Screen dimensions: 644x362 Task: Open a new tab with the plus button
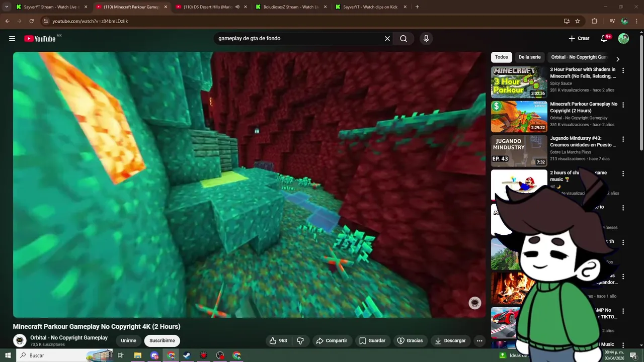417,7
